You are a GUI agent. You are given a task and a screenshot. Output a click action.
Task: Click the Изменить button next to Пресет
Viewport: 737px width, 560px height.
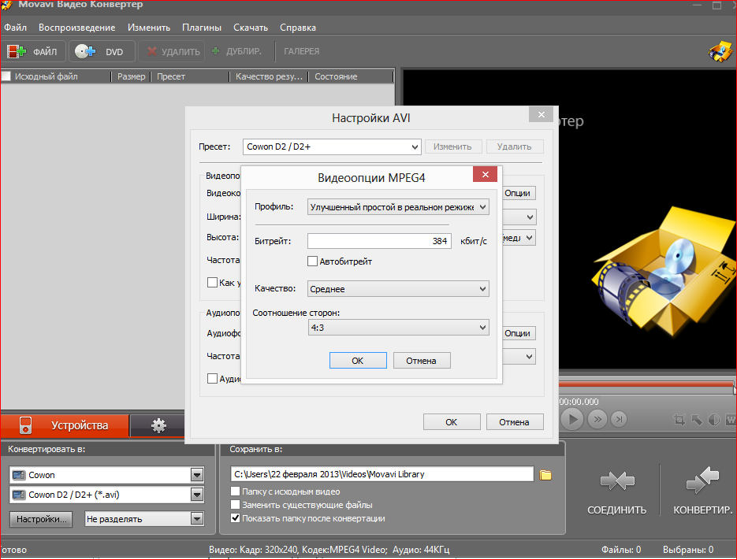(x=453, y=146)
